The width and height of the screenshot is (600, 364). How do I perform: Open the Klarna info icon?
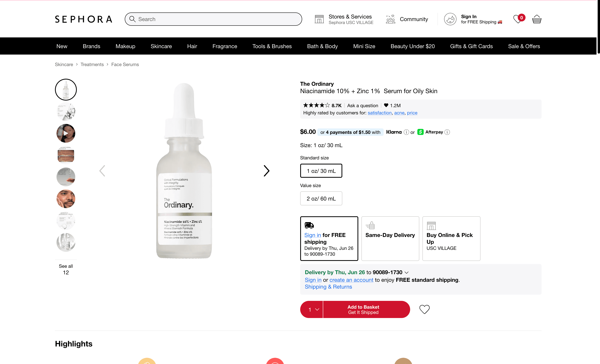[x=406, y=132]
